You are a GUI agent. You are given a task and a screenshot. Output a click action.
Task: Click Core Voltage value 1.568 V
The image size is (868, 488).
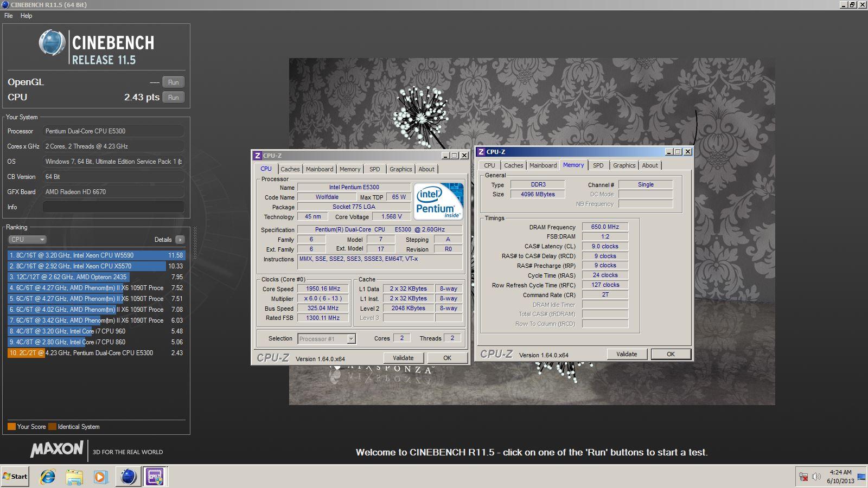click(392, 217)
